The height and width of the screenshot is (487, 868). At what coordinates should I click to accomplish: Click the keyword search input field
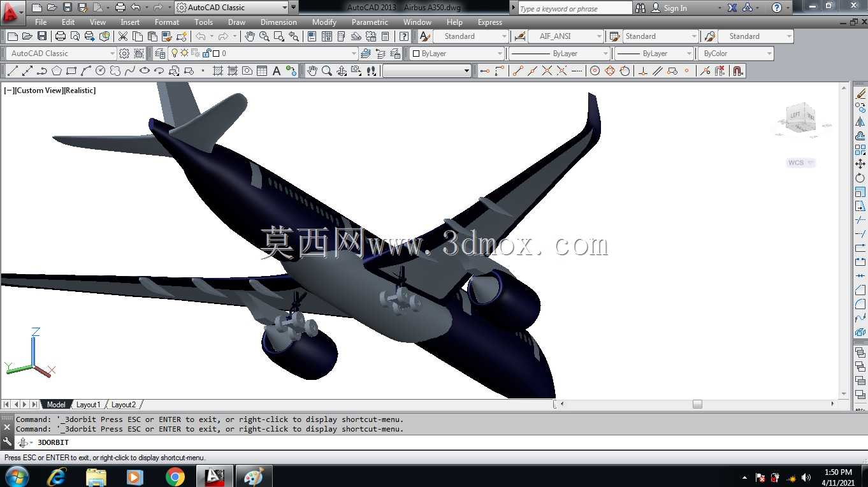575,8
